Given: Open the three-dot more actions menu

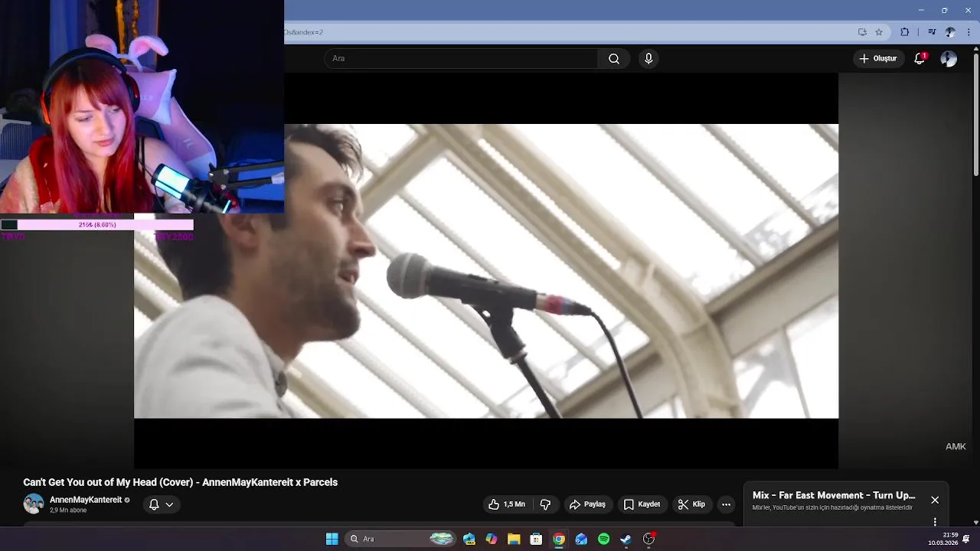Looking at the screenshot, I should 726,504.
